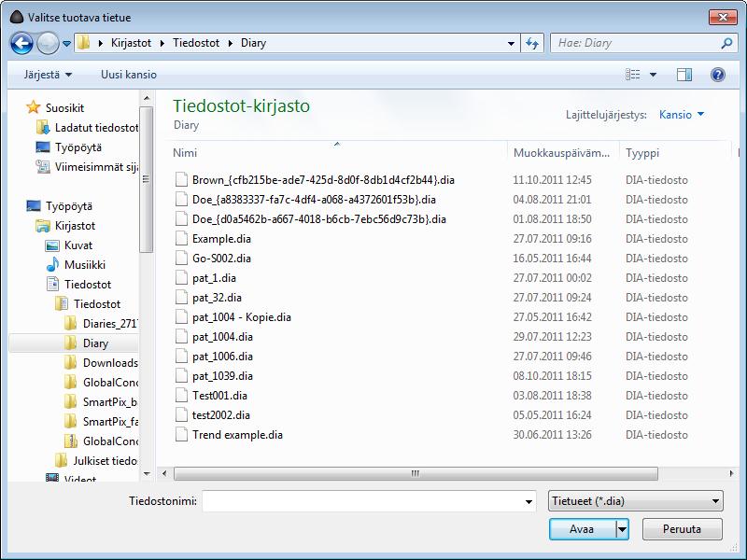Select the Diary folder in the tree
This screenshot has height=560, width=747.
point(95,343)
